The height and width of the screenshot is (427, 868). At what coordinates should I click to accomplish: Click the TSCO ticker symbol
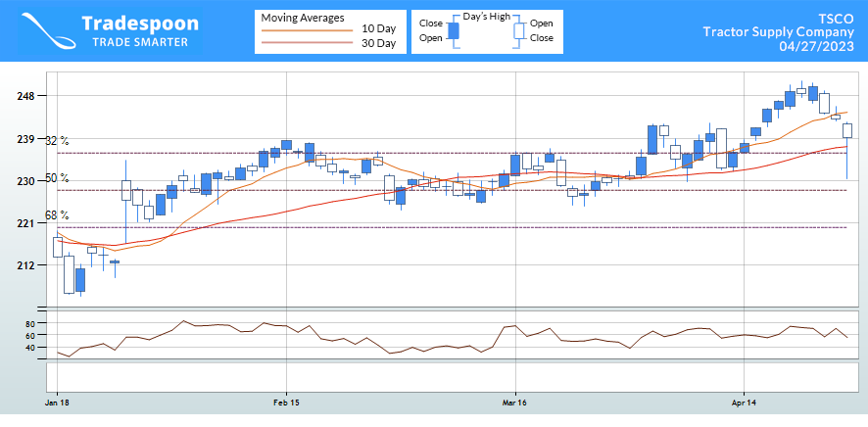(x=840, y=18)
